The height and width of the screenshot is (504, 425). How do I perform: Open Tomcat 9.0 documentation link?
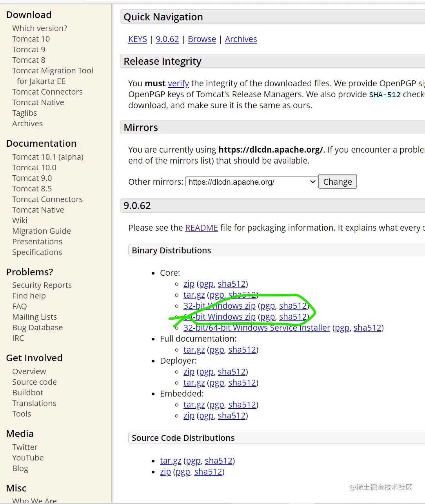[x=32, y=178]
